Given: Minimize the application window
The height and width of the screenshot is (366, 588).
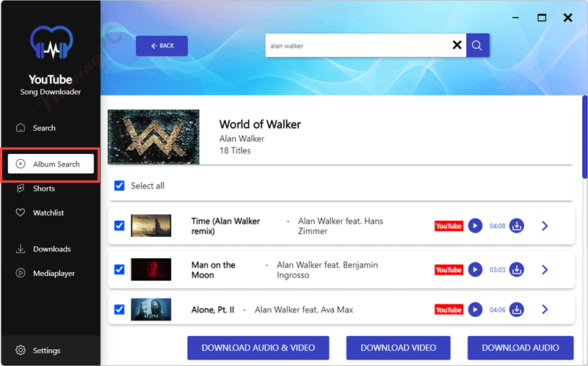Looking at the screenshot, I should pos(515,18).
